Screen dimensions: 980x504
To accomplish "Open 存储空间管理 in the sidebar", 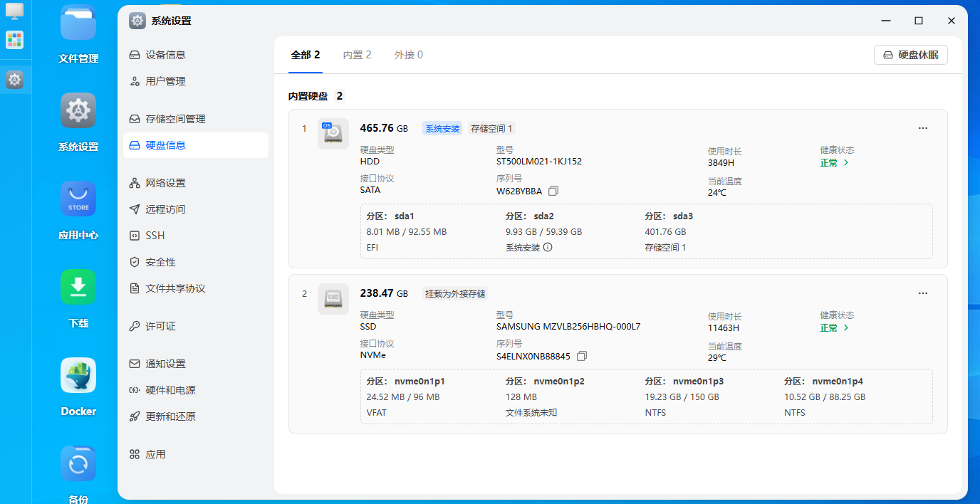I will [x=175, y=119].
